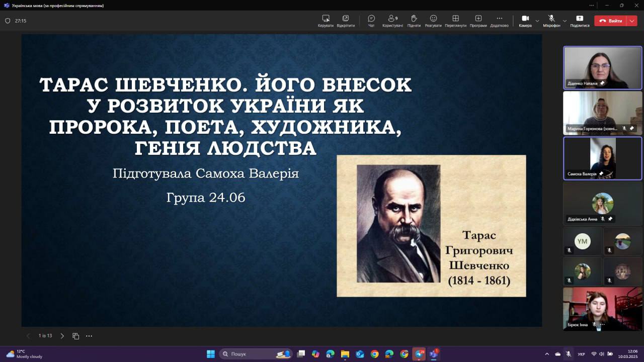Click the Керувати take control icon
Viewport: 644px width, 362px height.
[x=326, y=20]
